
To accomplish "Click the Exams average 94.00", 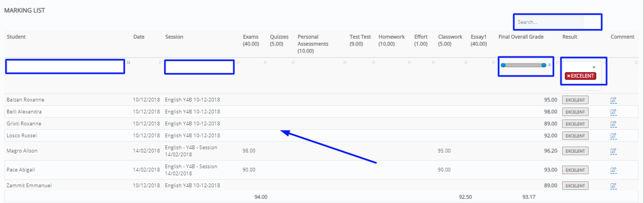I will (x=261, y=197).
